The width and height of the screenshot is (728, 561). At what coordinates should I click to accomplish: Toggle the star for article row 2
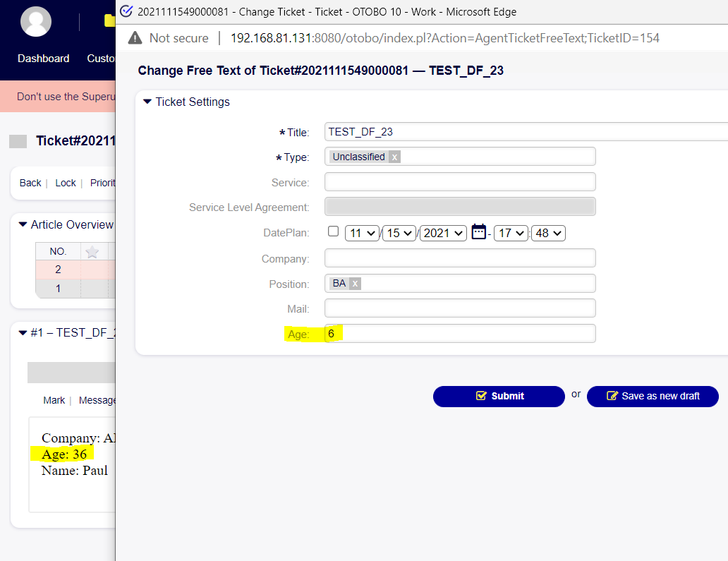click(x=92, y=269)
